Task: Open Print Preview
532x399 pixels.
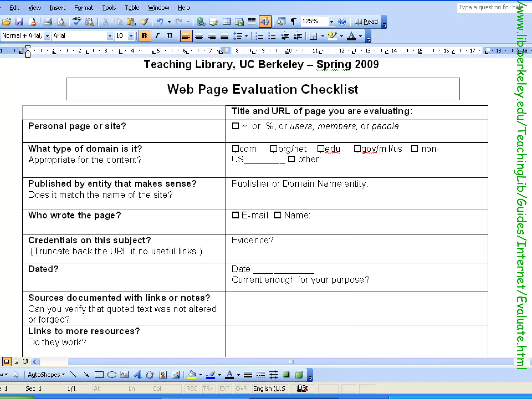Action: click(x=61, y=22)
